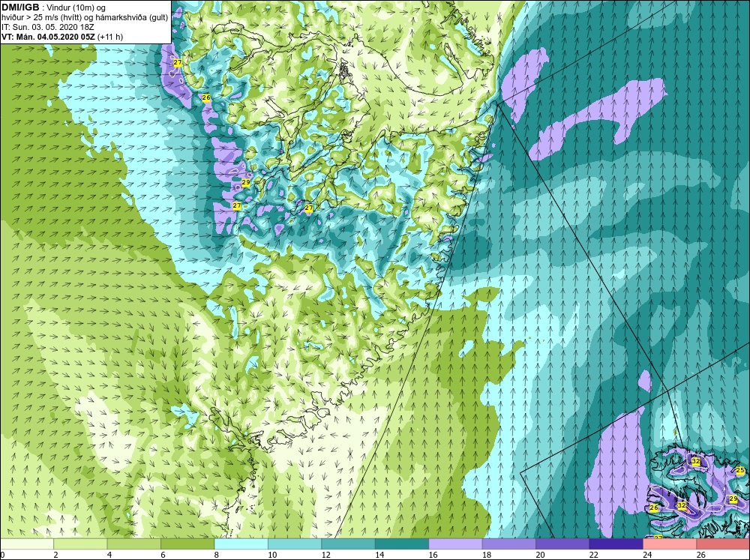
Task: Click the 16–18 m/s lavender legend swatch
Action: tap(455, 544)
